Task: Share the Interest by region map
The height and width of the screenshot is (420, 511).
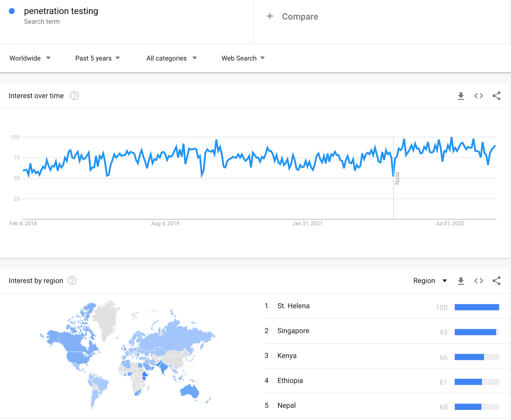Action: [496, 281]
